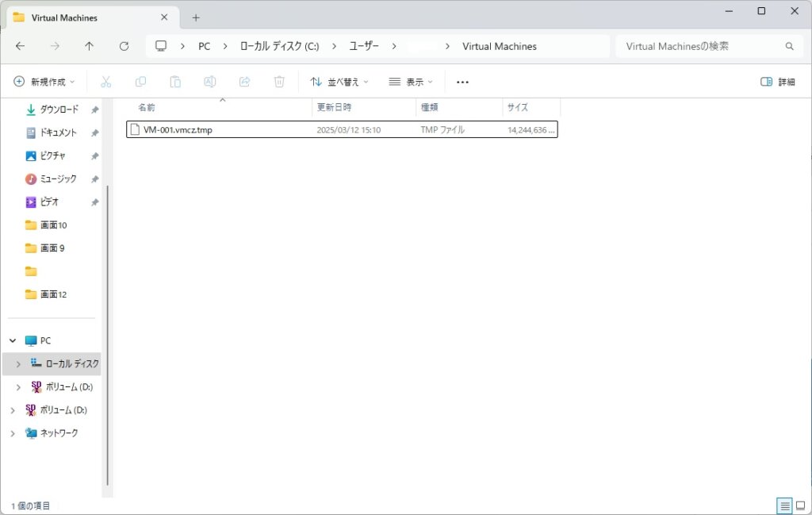Go up one folder level
812x515 pixels.
point(89,46)
